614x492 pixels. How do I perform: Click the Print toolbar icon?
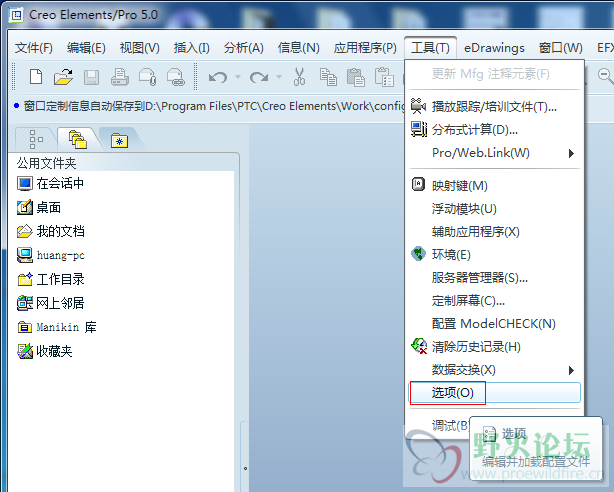click(120, 77)
